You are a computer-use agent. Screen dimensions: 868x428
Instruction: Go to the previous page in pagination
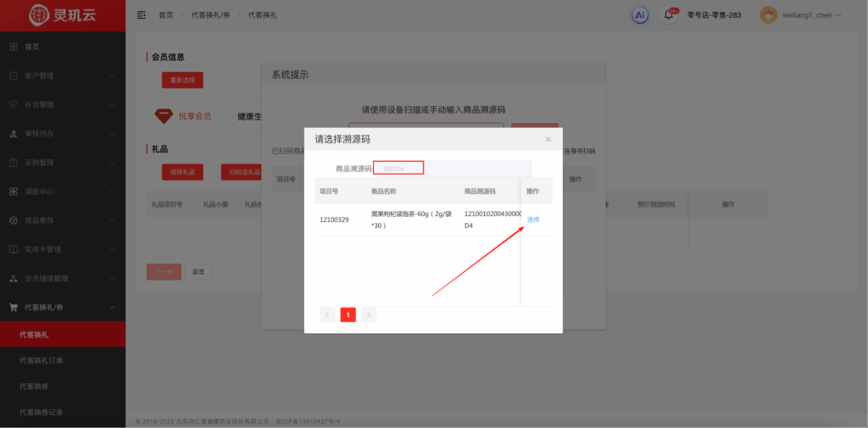327,314
